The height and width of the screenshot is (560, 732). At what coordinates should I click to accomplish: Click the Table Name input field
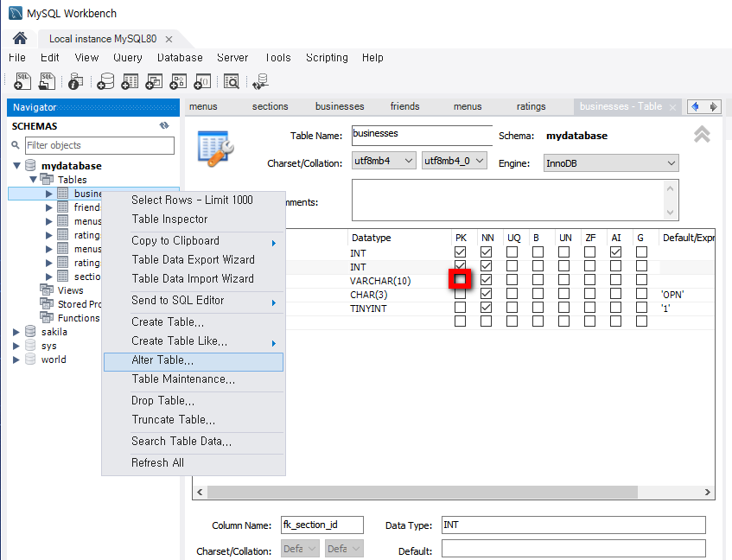(422, 136)
